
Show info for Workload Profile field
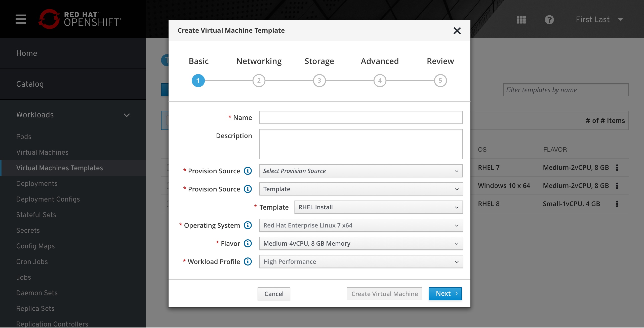tap(248, 261)
